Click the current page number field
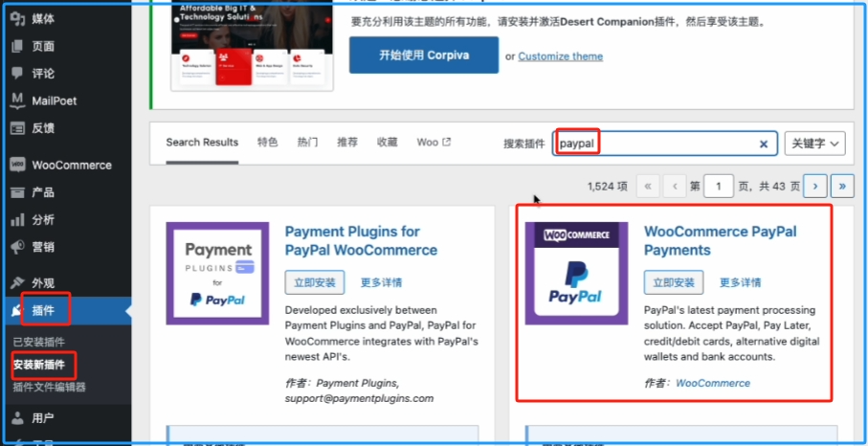Screen dimensions: 868x446 (x=719, y=187)
